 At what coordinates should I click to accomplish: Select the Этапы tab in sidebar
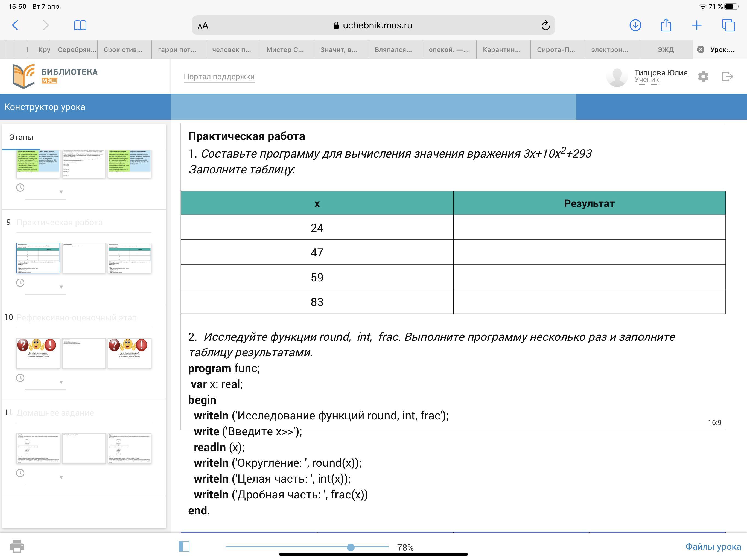(21, 138)
